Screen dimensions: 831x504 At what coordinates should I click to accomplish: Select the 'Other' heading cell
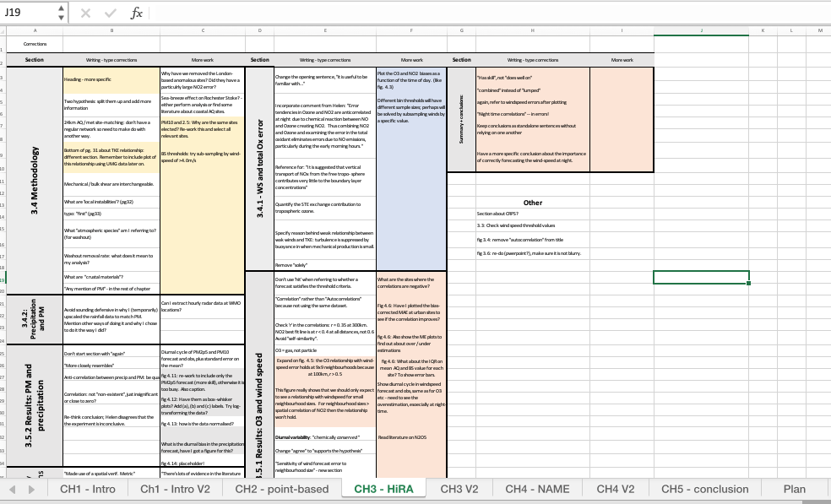(x=533, y=203)
